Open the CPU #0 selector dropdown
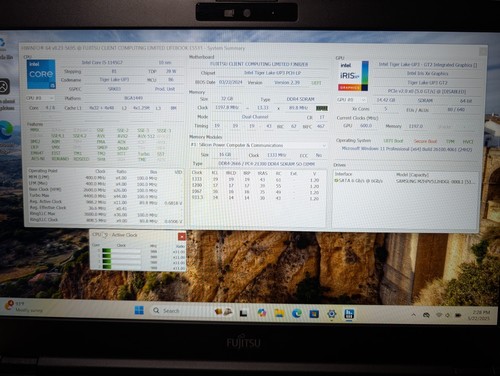Viewport: 500px width, 376px height. click(x=40, y=98)
